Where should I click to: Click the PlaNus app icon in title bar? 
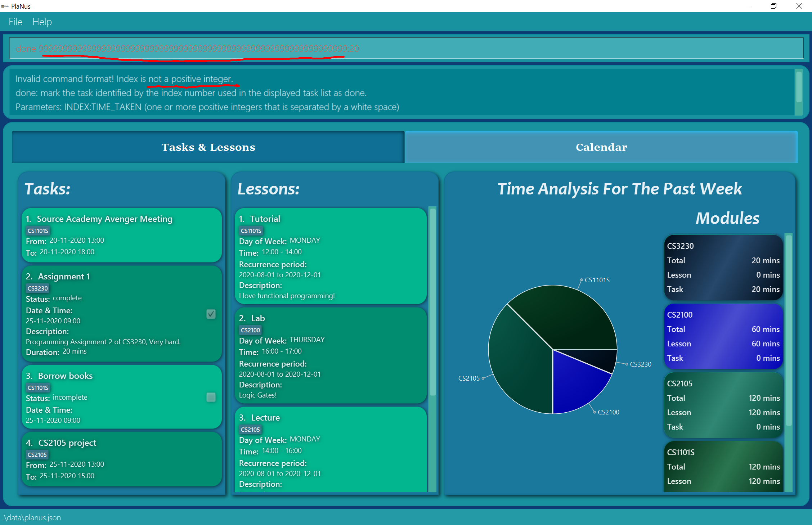5,6
